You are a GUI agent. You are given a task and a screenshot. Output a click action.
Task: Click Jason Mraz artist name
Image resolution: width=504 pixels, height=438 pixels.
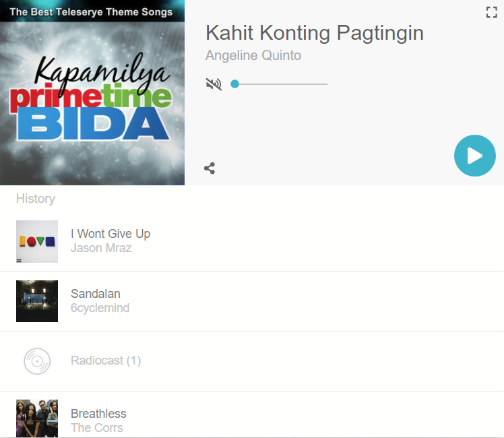(x=101, y=248)
